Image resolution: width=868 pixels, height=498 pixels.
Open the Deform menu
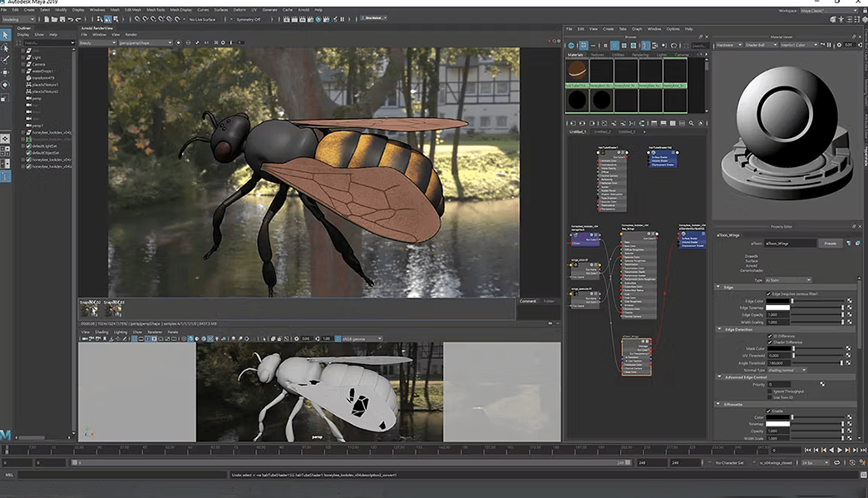point(239,10)
